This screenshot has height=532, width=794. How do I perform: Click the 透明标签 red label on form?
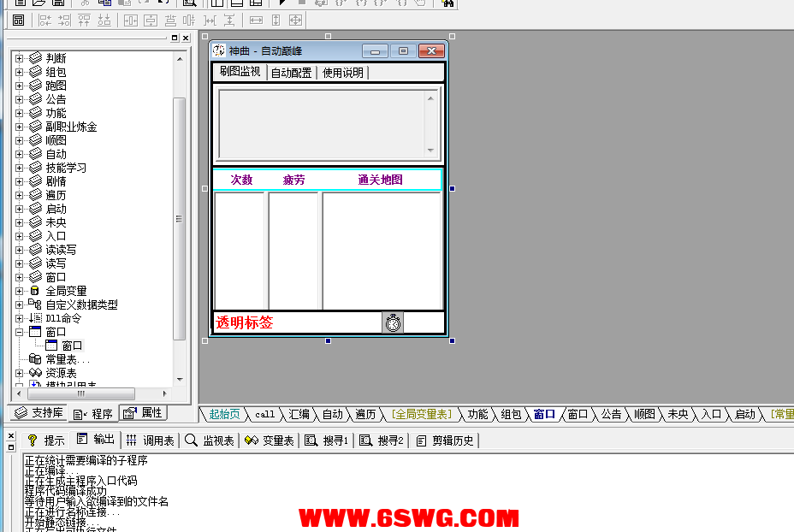245,322
